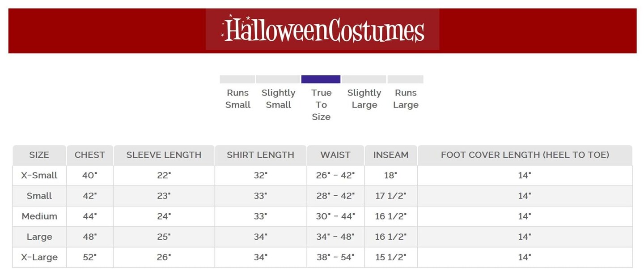Click the SHIRT LENGTH header cell
Viewport: 644px width, 280px height.
260,155
